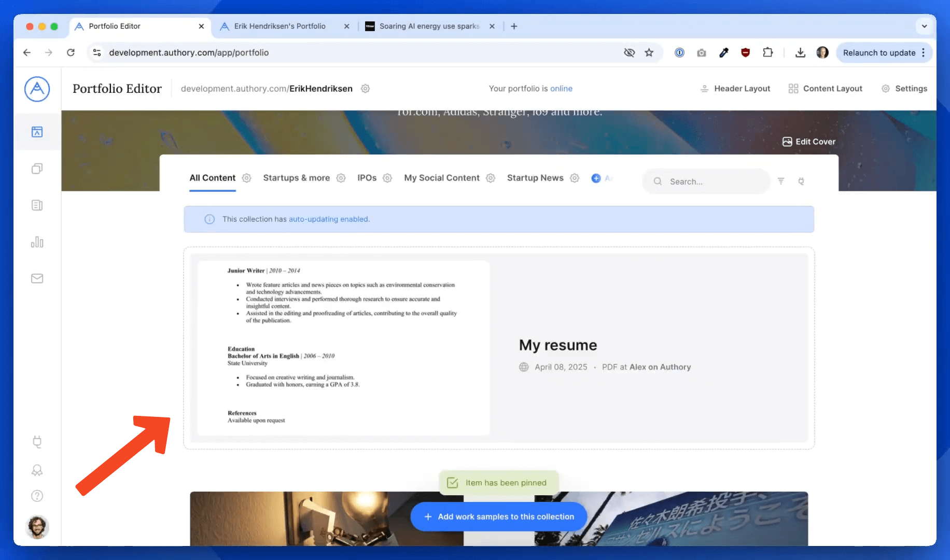Select the Startup News collection tab
950x560 pixels.
535,178
